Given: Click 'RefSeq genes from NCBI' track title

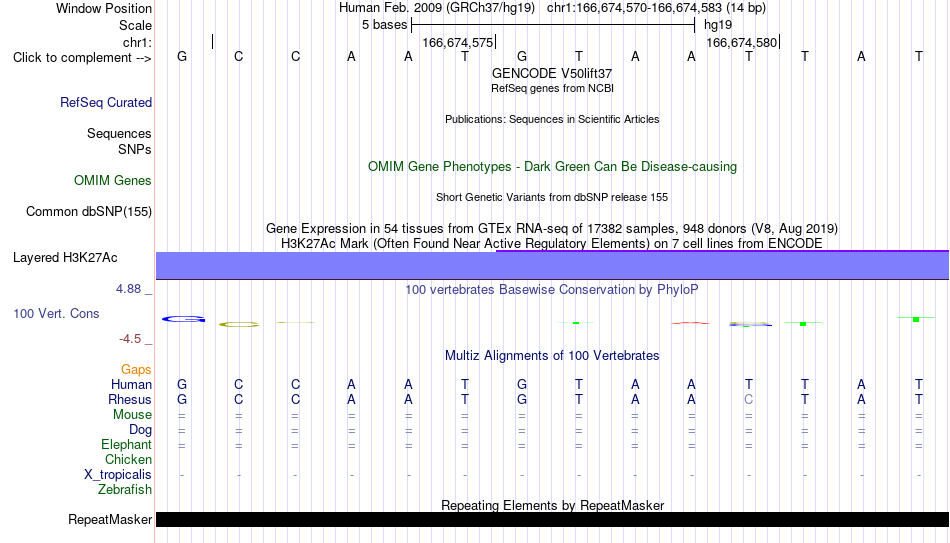Looking at the screenshot, I should [x=552, y=88].
